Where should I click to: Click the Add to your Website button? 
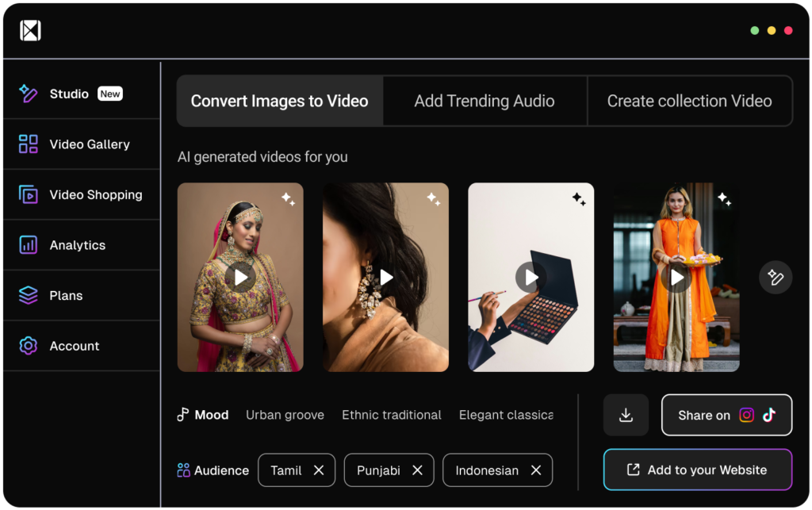coord(698,470)
